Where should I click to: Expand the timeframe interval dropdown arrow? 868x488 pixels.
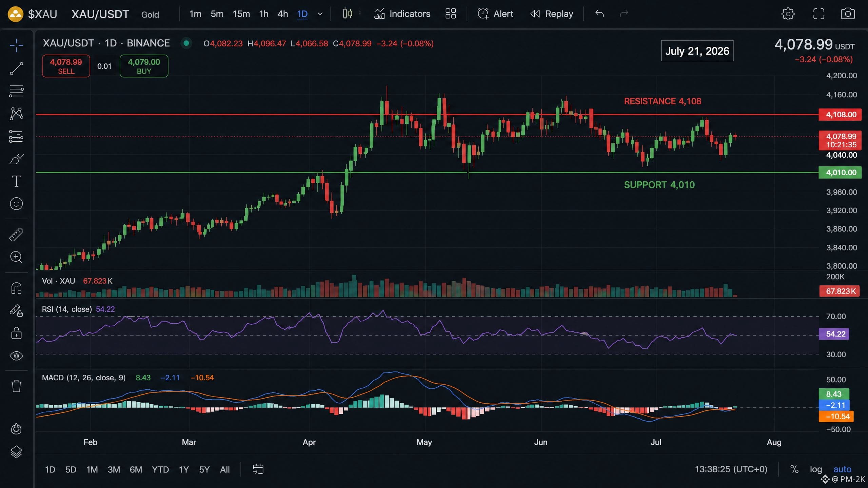pos(320,14)
